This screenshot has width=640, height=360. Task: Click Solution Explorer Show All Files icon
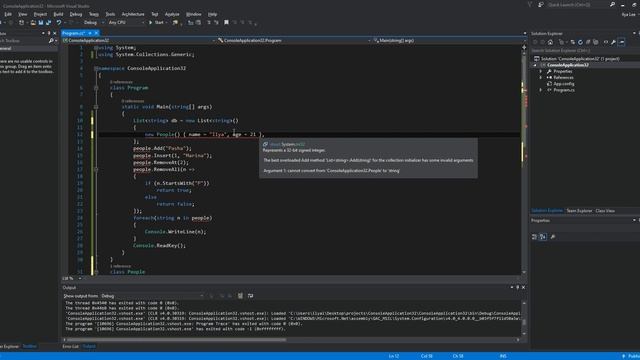tap(596, 42)
